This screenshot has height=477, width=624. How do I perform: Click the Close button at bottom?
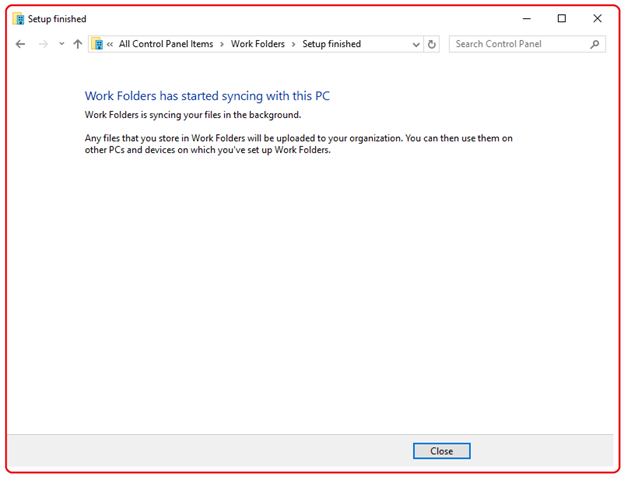click(x=441, y=451)
